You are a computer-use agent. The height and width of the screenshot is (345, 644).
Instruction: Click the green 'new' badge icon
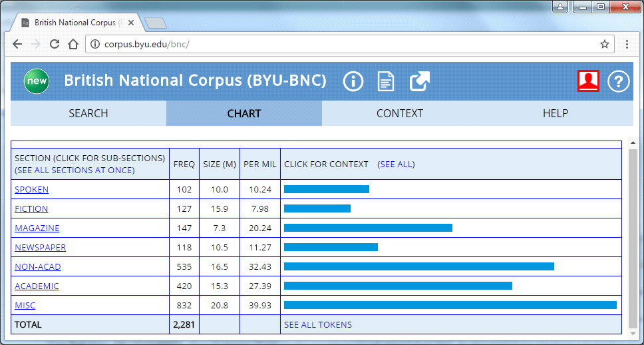pyautogui.click(x=37, y=81)
